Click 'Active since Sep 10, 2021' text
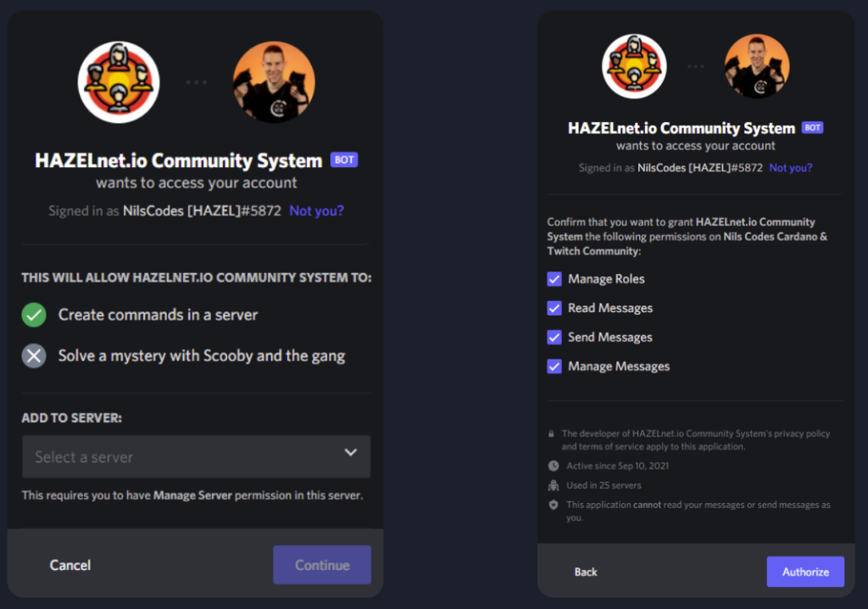Screen dimensions: 868x609 (618, 466)
